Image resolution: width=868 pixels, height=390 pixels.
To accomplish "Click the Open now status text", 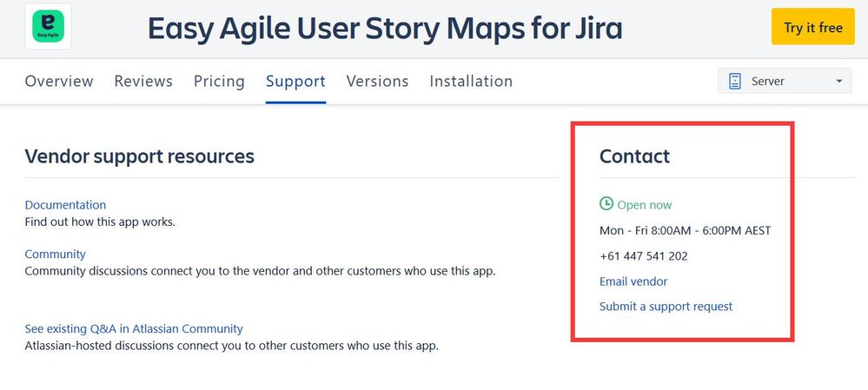I will coord(645,205).
